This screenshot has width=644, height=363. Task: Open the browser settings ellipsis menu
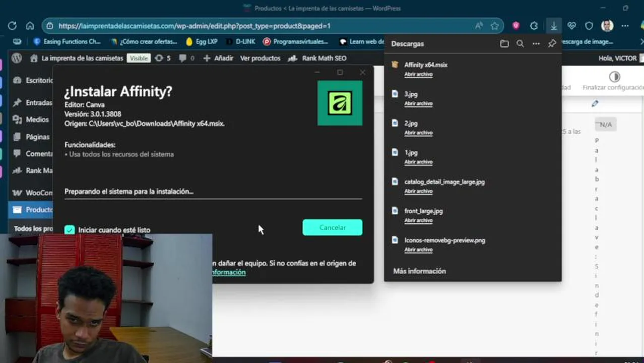pos(625,26)
